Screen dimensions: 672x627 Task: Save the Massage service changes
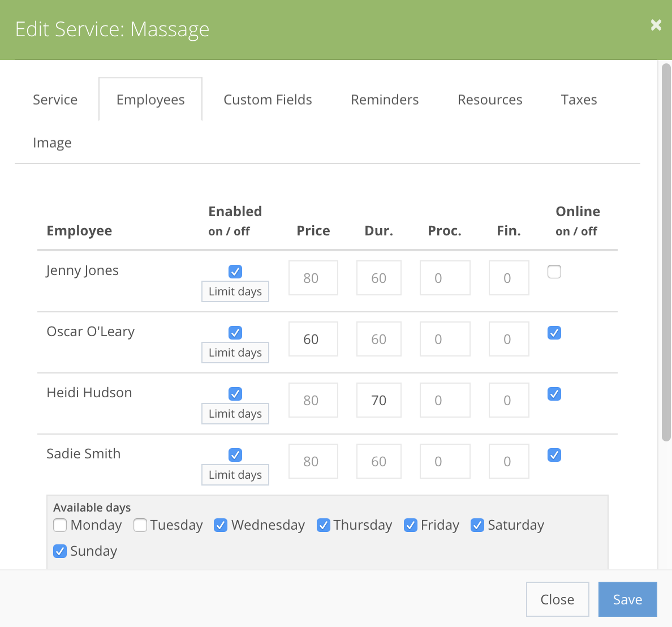tap(627, 599)
